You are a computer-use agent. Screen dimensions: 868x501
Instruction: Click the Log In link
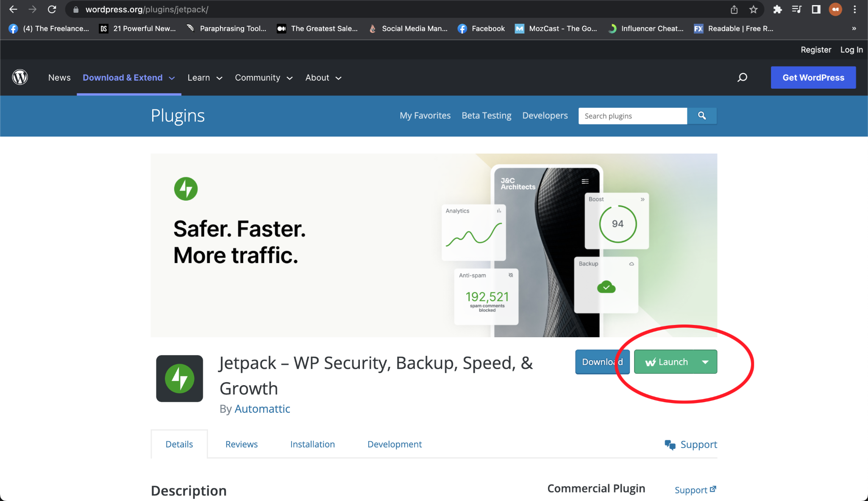pos(851,50)
